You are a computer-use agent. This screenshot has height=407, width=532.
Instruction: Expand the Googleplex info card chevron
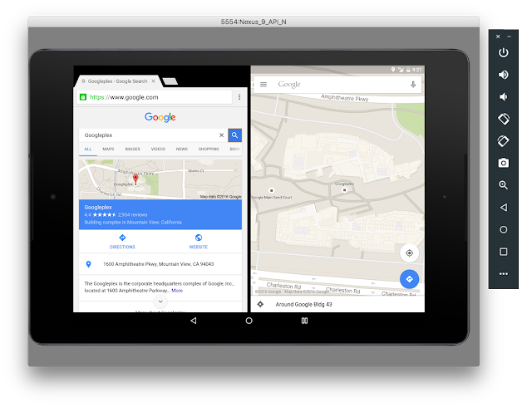click(x=160, y=302)
